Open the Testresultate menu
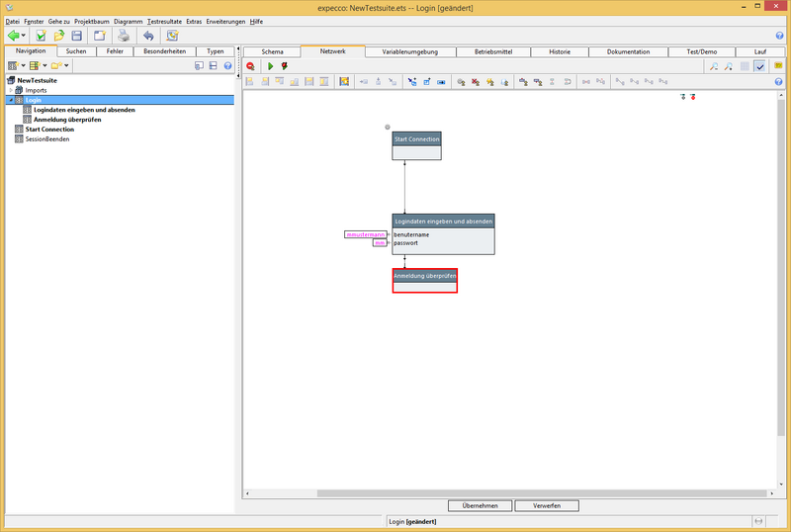The image size is (791, 532). tap(164, 21)
